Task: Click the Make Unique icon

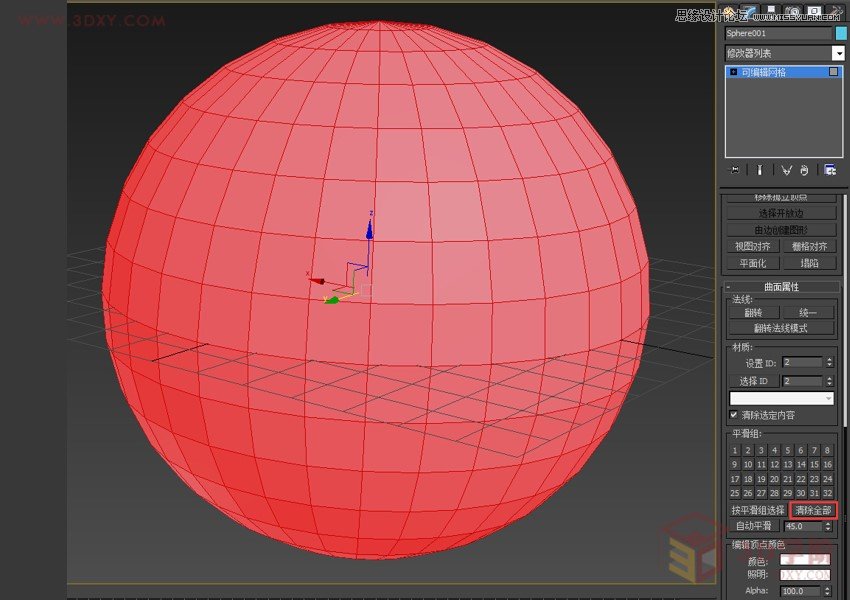Action: point(786,168)
